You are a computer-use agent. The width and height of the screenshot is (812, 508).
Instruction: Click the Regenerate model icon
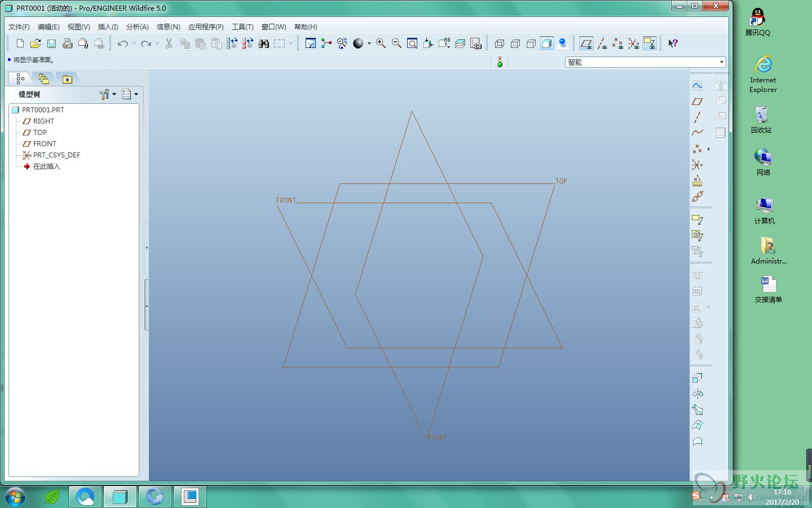pos(232,43)
